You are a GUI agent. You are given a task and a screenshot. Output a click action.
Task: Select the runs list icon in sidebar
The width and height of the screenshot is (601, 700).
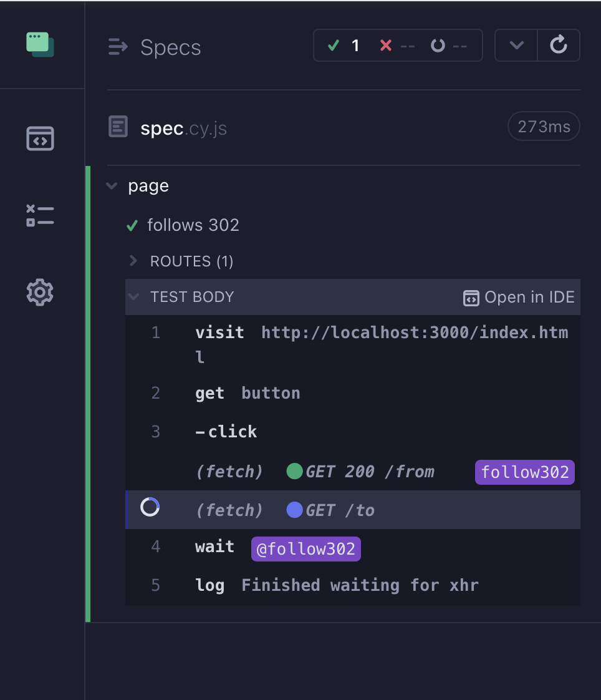40,215
